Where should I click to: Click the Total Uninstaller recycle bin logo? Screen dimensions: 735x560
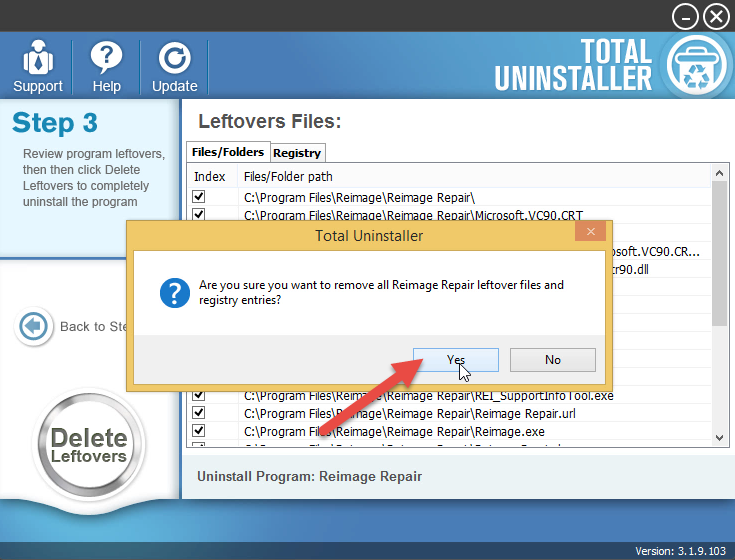(697, 66)
